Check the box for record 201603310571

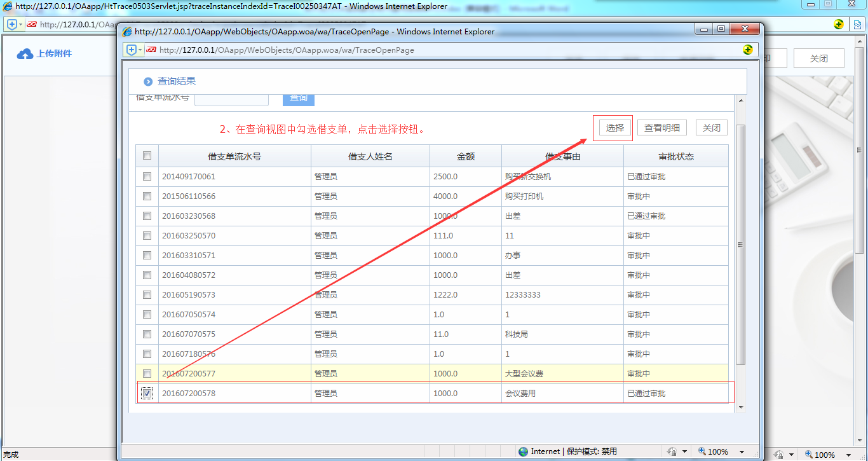click(x=147, y=255)
